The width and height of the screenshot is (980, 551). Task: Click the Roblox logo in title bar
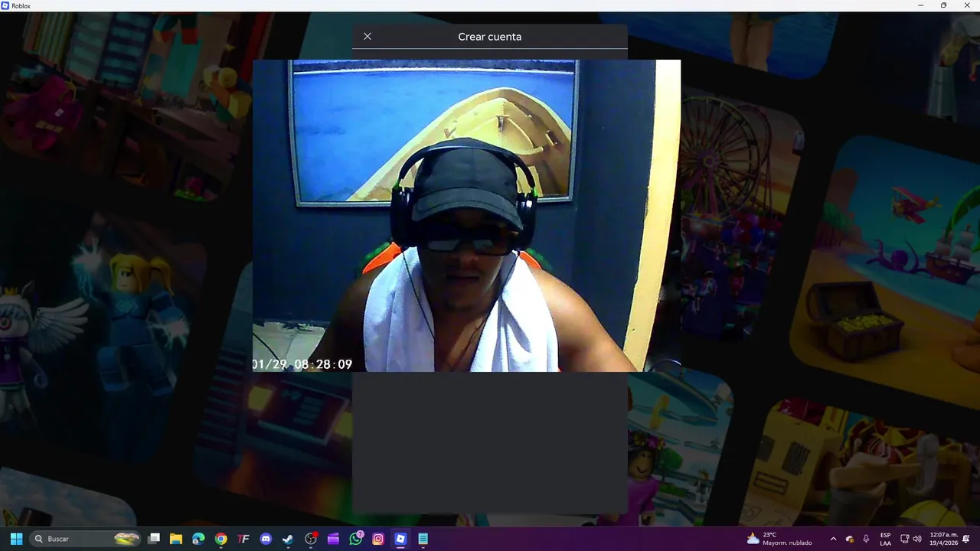pyautogui.click(x=5, y=5)
